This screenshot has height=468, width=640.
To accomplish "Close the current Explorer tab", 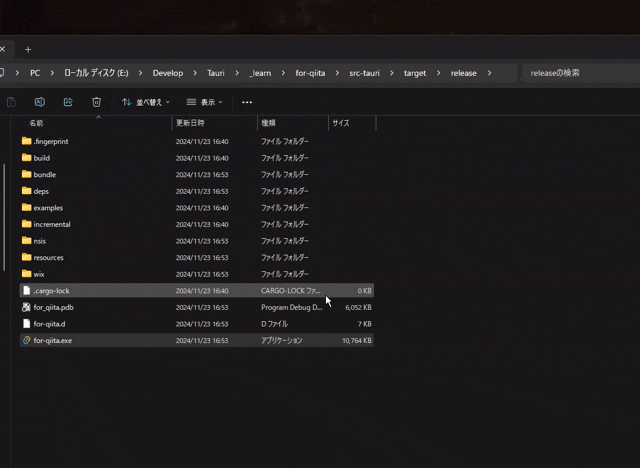I will click(3, 49).
